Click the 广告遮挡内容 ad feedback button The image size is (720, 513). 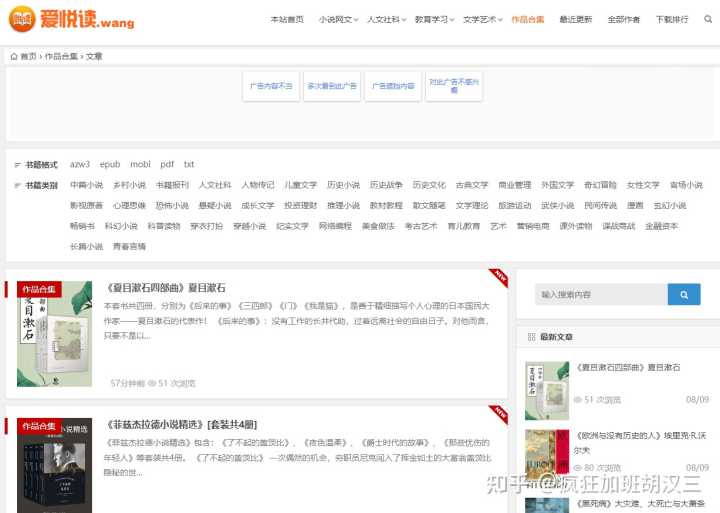coord(393,86)
